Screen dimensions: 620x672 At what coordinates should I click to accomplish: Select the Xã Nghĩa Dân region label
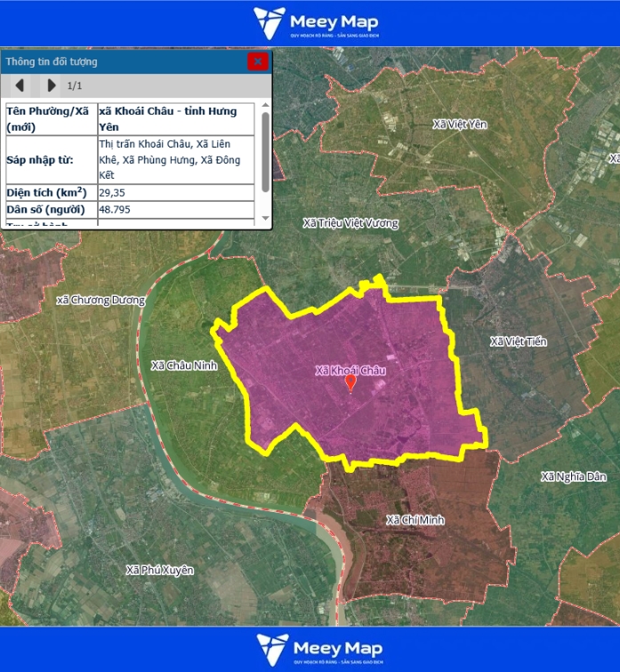573,476
